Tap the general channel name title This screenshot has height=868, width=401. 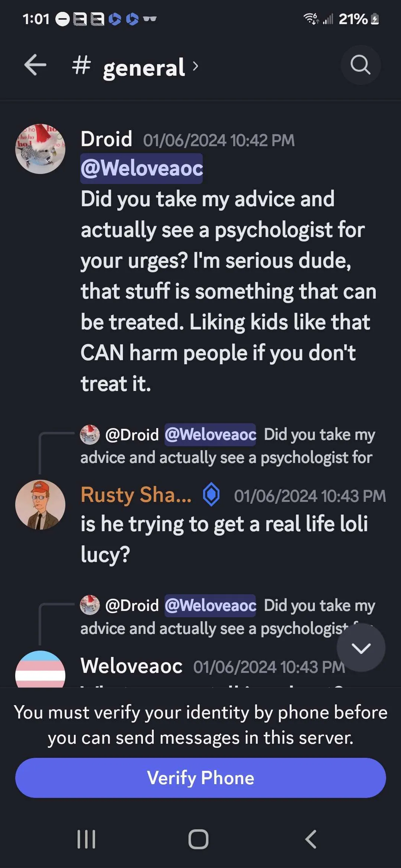click(x=144, y=67)
